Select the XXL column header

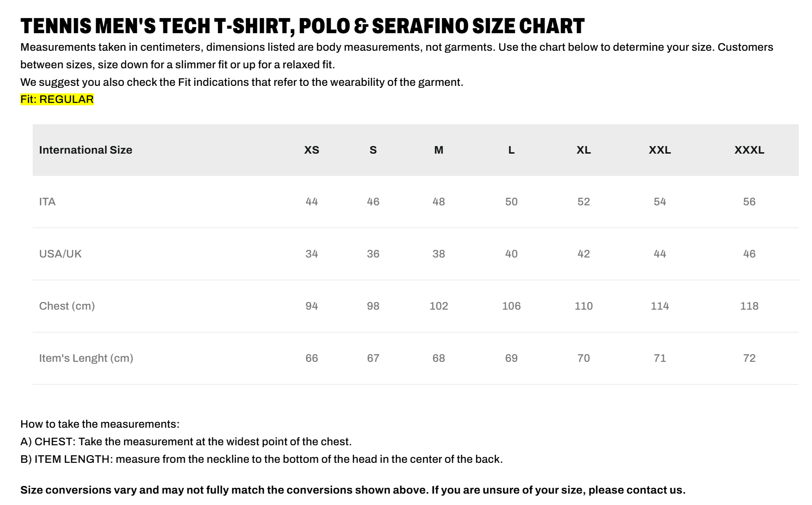pos(659,150)
